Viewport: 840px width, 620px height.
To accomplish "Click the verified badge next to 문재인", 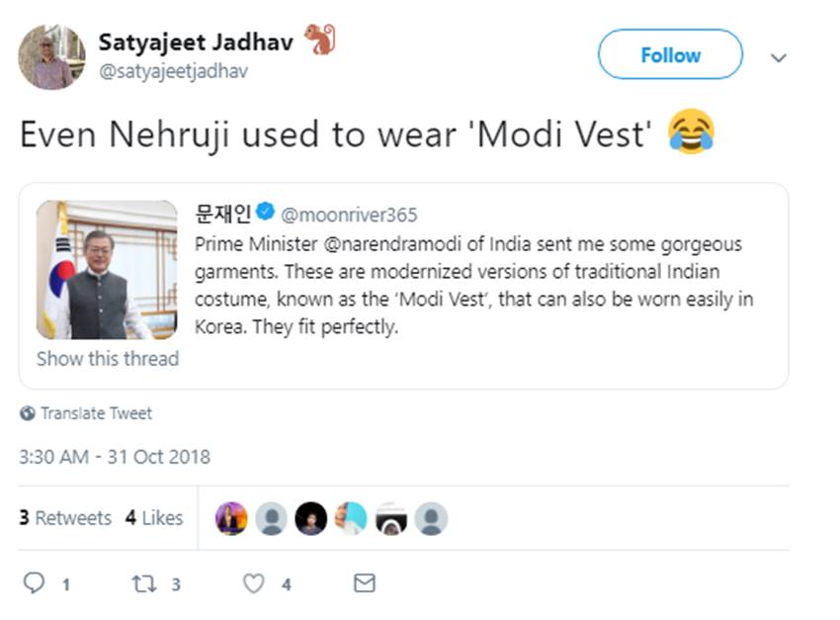I will point(265,213).
